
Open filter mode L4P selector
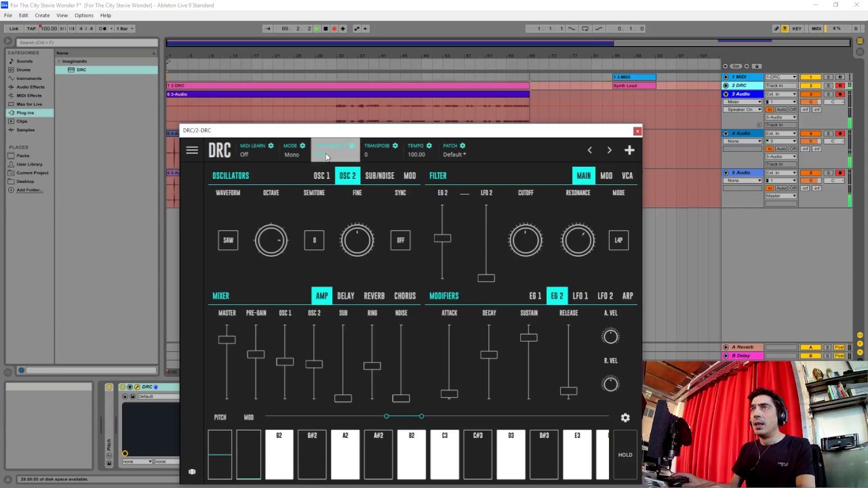[618, 240]
